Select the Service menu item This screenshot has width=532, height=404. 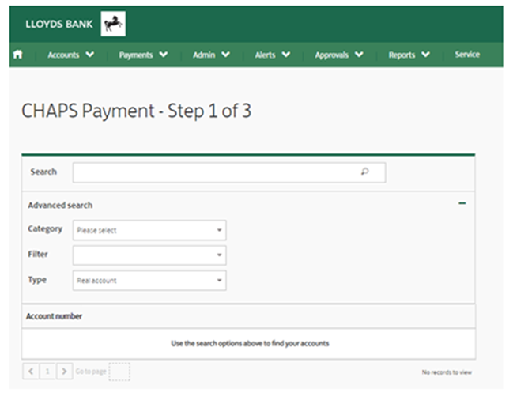pos(467,55)
